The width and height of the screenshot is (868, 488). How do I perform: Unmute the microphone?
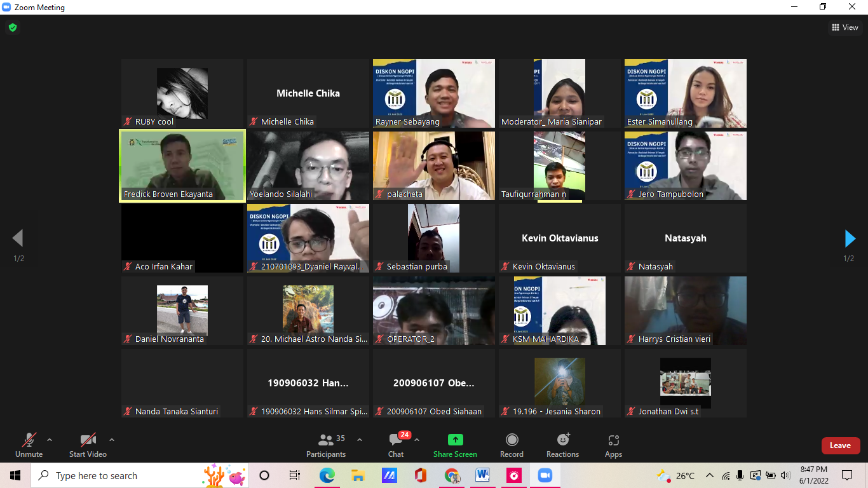tap(29, 440)
